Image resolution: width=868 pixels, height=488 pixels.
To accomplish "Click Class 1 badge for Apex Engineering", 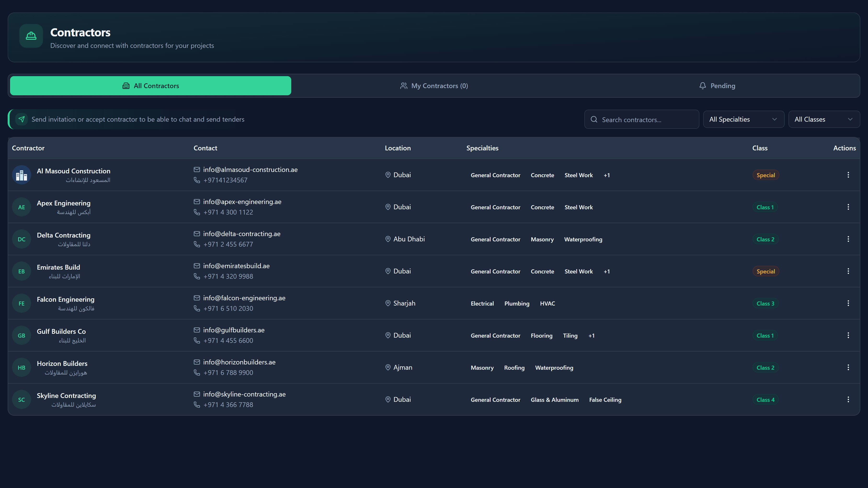I will point(765,207).
